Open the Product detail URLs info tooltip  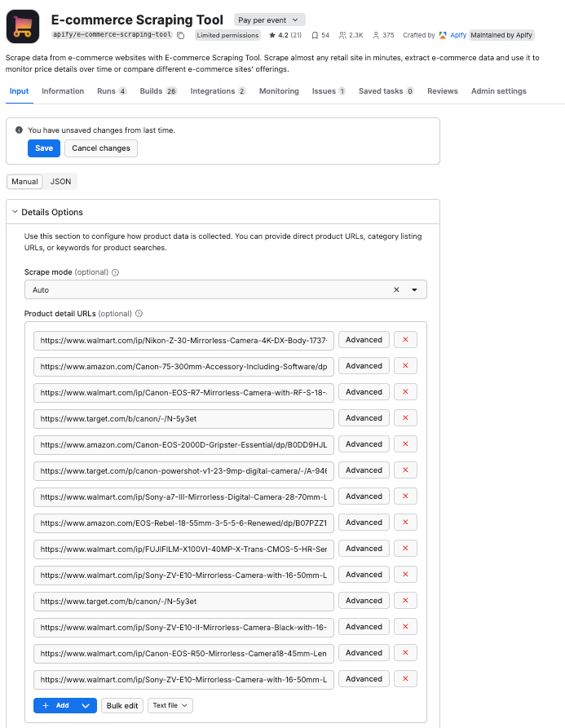tap(139, 313)
